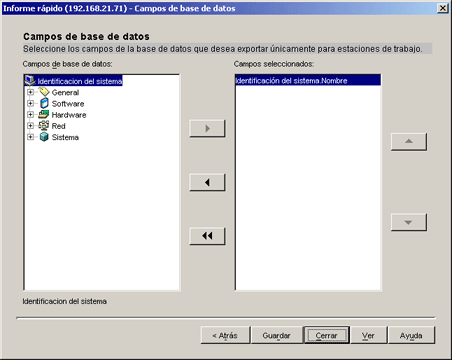Image resolution: width=452 pixels, height=360 pixels.
Task: Click the remove field left-arrow button
Action: (207, 182)
